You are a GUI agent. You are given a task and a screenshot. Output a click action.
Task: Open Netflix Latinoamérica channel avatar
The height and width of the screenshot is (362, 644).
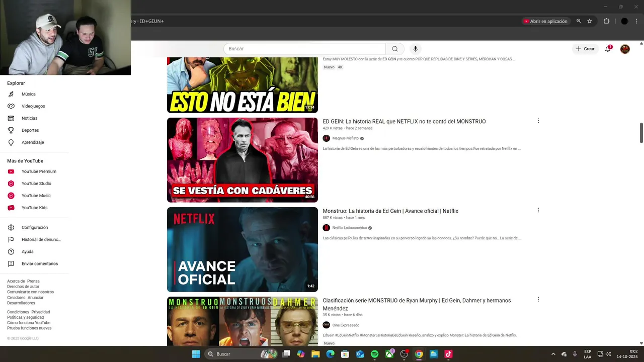pos(326,228)
